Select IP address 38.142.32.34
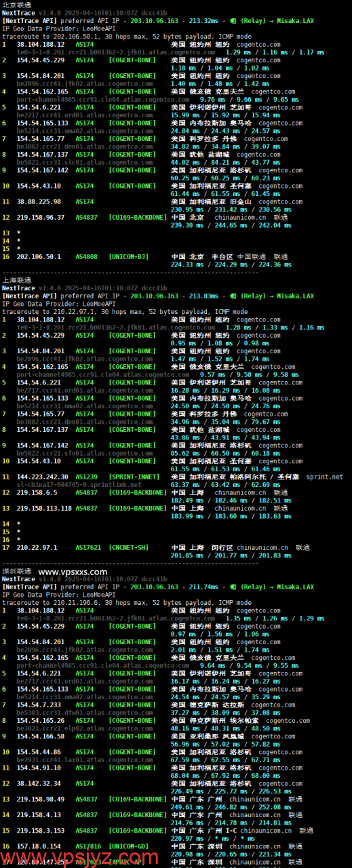The height and width of the screenshot is (868, 352). point(37,783)
